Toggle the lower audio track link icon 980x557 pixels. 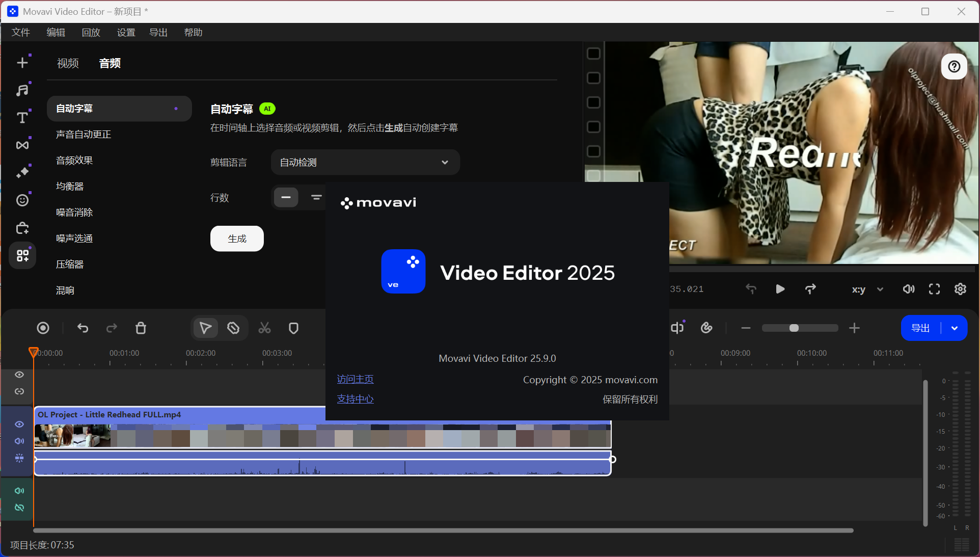19,508
